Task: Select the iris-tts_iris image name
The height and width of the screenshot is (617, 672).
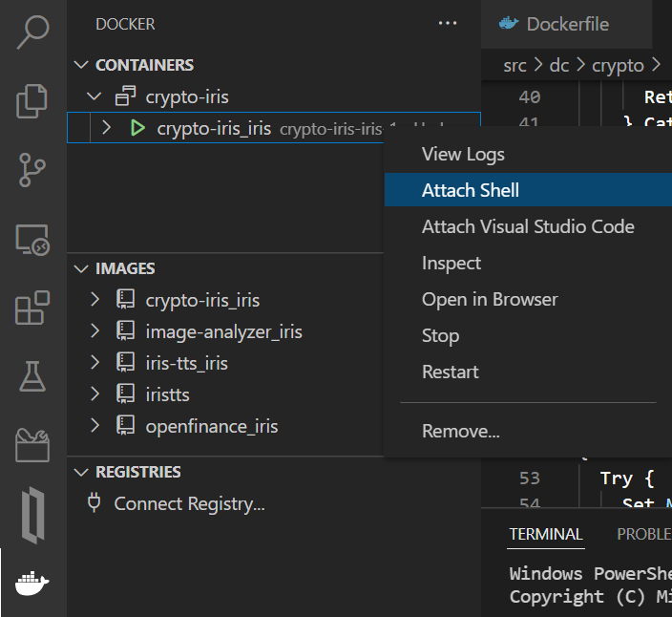Action: point(187,363)
